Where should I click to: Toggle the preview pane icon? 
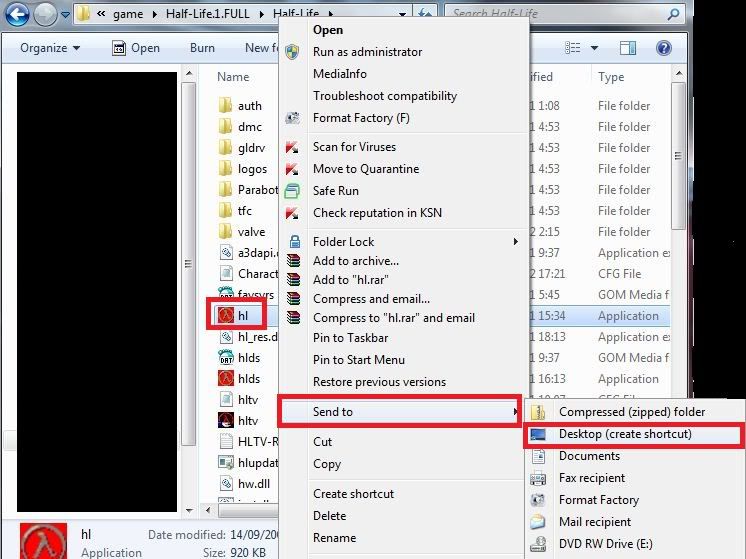(628, 48)
